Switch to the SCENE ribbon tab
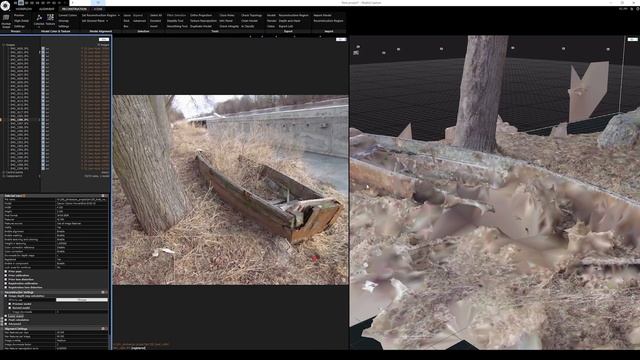This screenshot has height=360, width=640. (98, 9)
